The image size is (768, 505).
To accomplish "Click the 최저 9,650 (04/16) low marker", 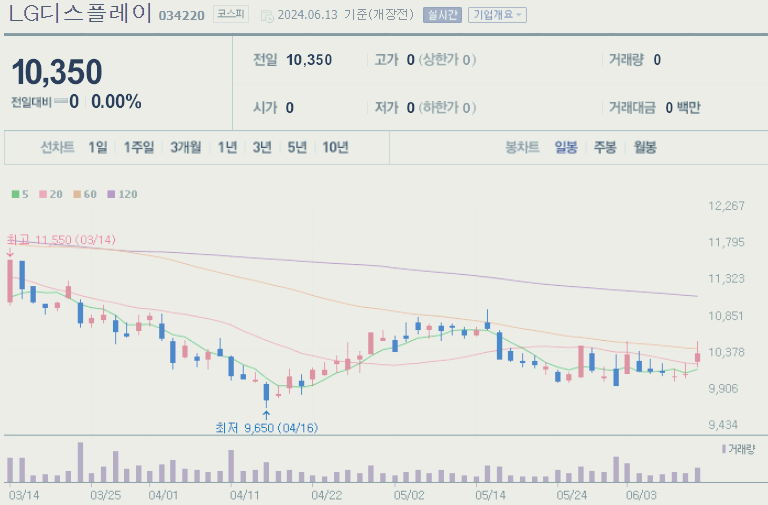I will (266, 428).
